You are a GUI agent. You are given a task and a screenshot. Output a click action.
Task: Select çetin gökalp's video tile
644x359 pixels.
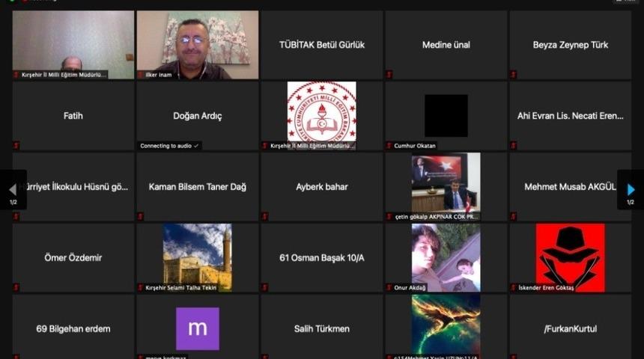pyautogui.click(x=446, y=184)
